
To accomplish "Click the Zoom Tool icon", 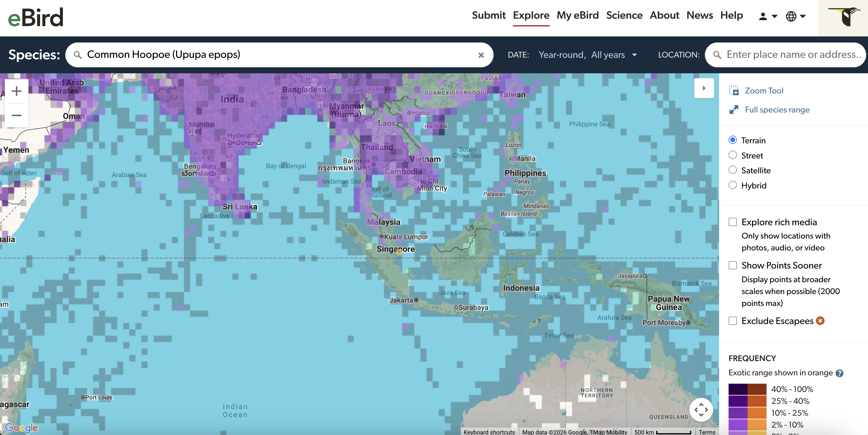I will [x=734, y=91].
